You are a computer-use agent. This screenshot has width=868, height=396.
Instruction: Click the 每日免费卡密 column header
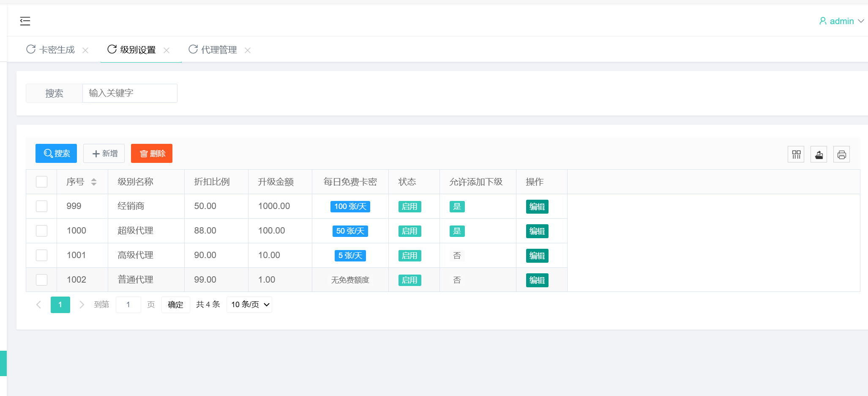[x=350, y=182]
